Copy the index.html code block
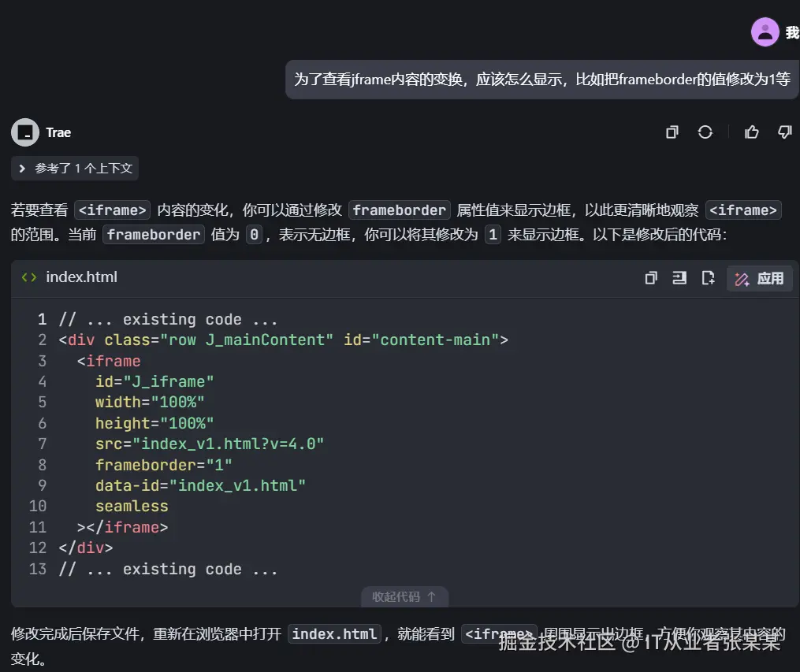The image size is (800, 672). (x=651, y=278)
